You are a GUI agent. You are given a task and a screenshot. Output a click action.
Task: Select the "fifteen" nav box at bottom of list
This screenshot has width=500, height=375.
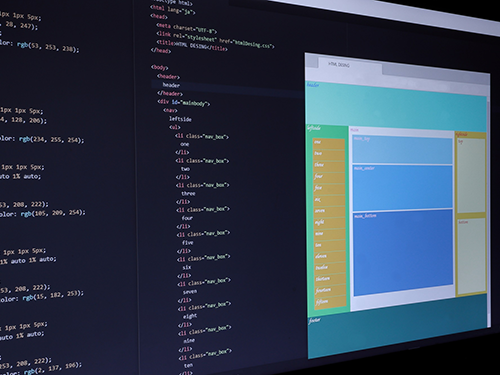(330, 302)
